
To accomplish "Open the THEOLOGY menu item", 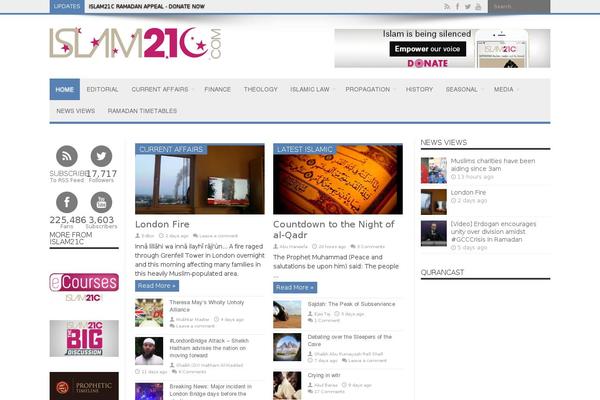I will (x=261, y=89).
